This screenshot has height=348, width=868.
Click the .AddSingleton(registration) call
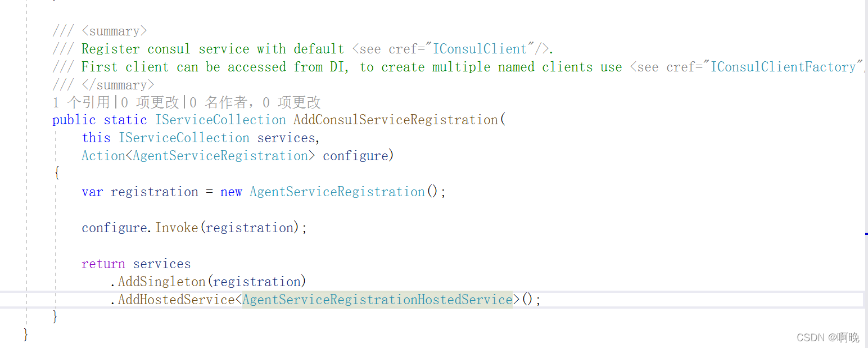[x=208, y=282]
